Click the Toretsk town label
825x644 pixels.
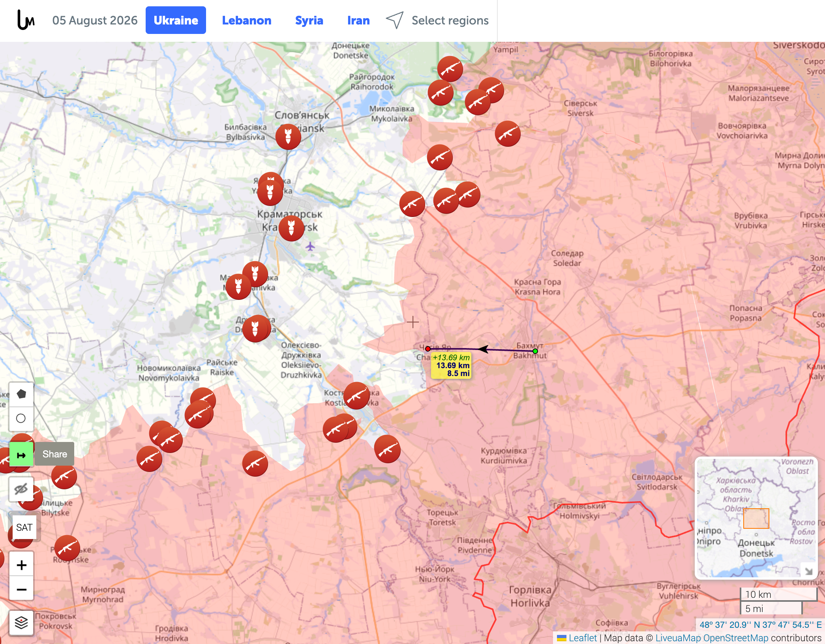[x=442, y=517]
